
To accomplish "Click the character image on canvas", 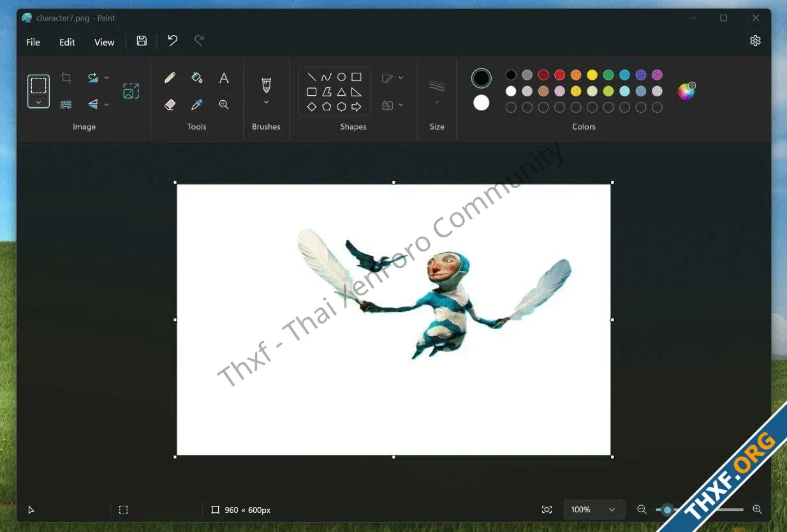I will (x=434, y=295).
